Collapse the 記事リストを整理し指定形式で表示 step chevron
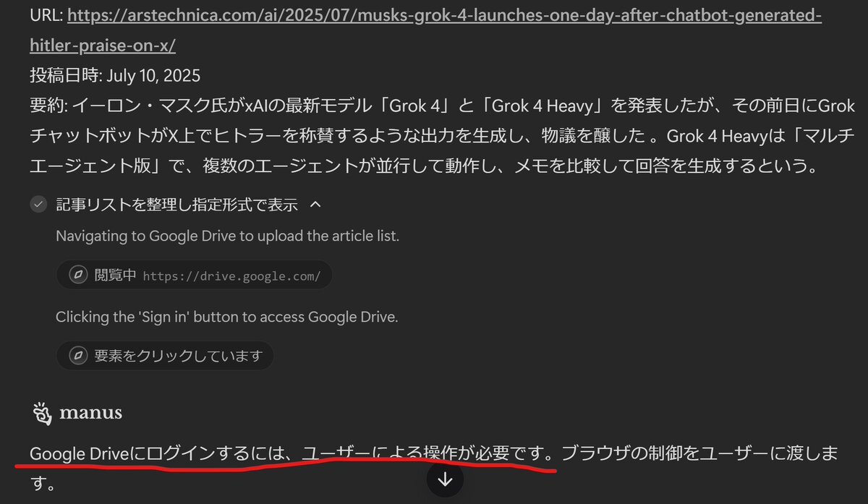Image resolution: width=868 pixels, height=504 pixels. tap(315, 205)
